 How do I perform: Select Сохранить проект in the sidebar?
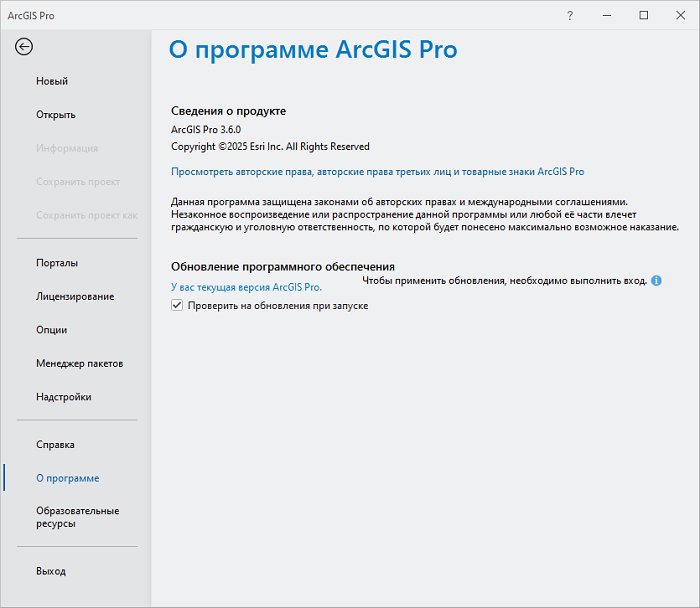click(x=78, y=182)
